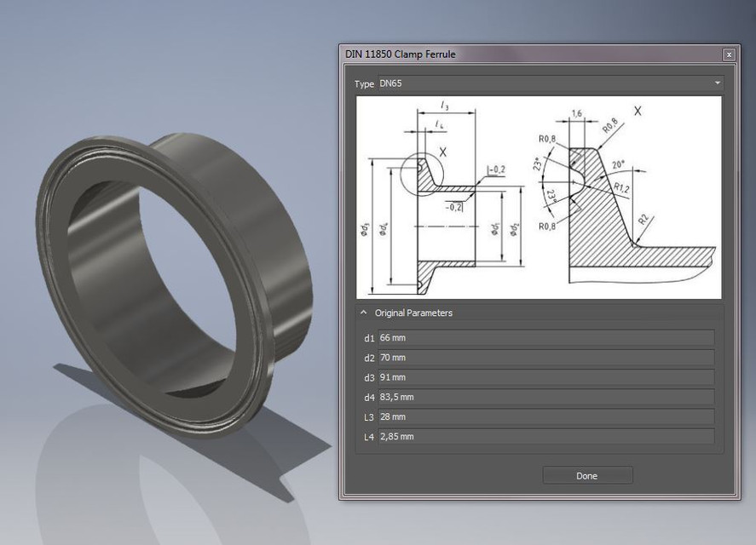
Task: Click the L3 field showing 28 mm
Action: pos(545,416)
